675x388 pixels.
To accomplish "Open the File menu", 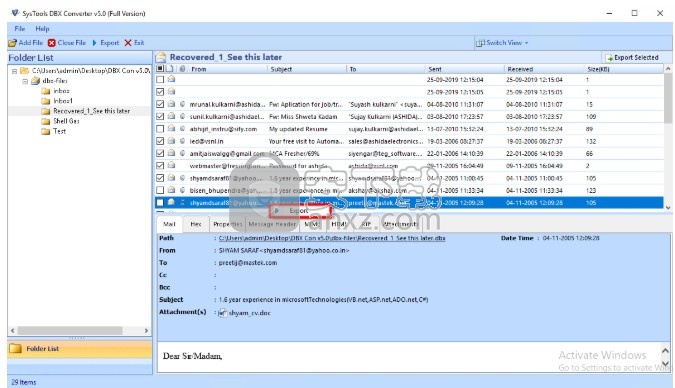I will click(x=20, y=28).
